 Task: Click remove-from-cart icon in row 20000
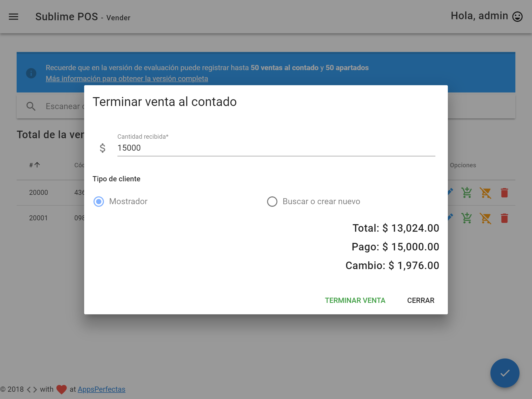coord(485,192)
